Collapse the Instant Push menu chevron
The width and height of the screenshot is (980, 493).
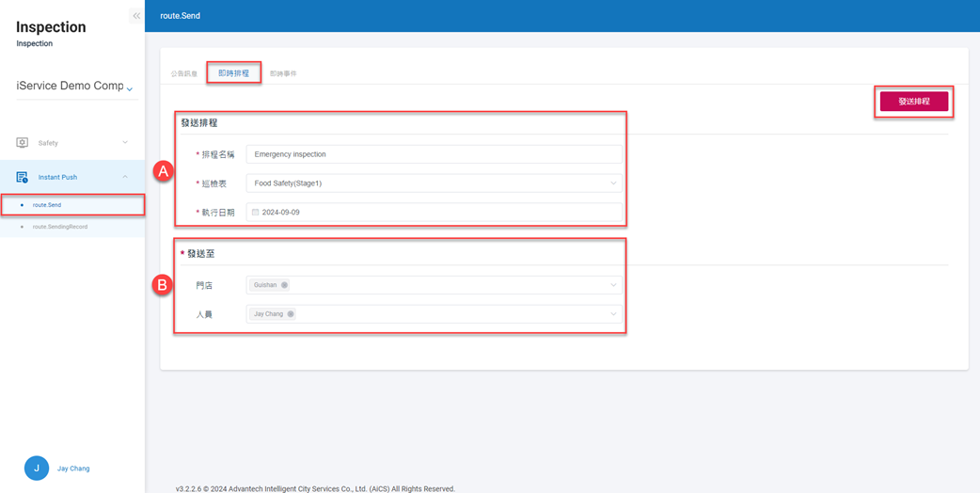(125, 178)
